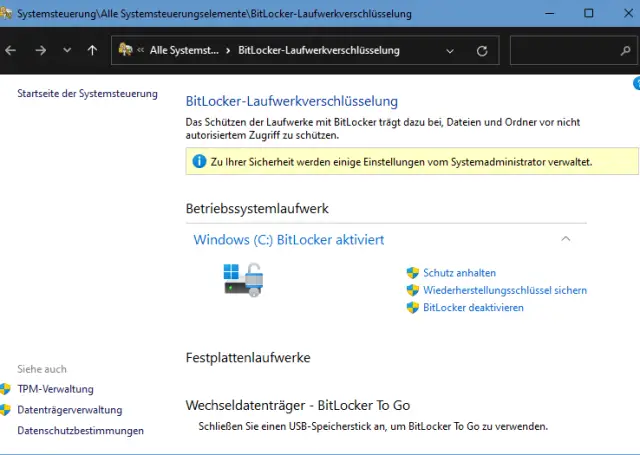
Task: Select 'Alle Systemst...' breadcrumb in address bar
Action: (x=184, y=50)
